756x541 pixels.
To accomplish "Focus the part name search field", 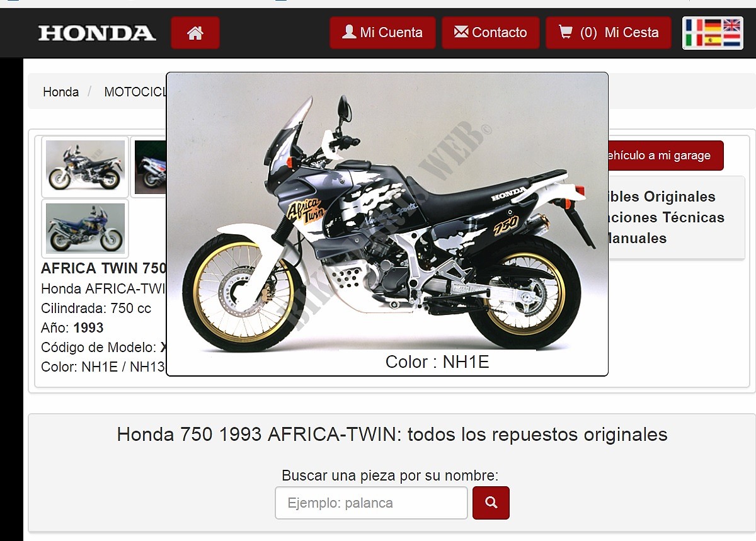I will coord(371,503).
